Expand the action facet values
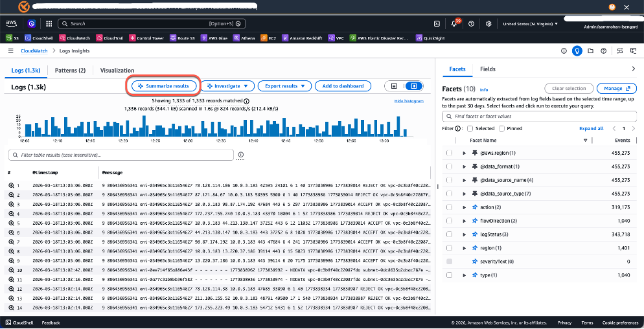644x329 pixels. coord(464,207)
